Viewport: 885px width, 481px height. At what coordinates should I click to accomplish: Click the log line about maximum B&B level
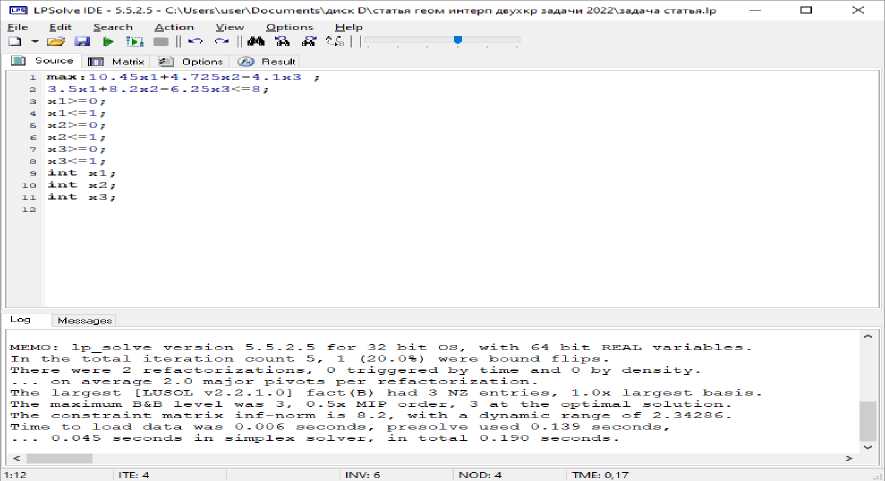tap(371, 404)
